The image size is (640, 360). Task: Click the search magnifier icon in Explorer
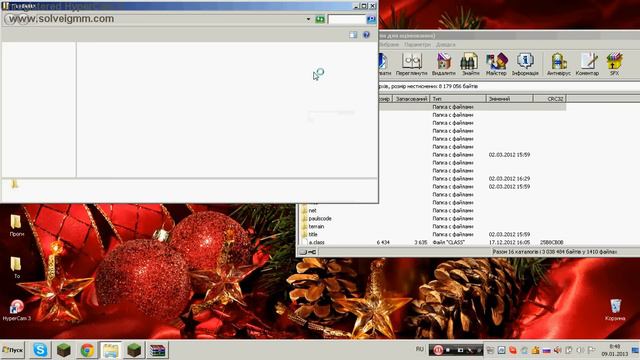pyautogui.click(x=371, y=19)
